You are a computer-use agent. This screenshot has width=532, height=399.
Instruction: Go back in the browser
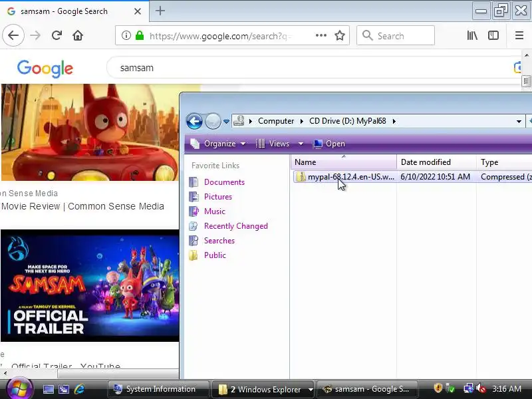[x=13, y=35]
